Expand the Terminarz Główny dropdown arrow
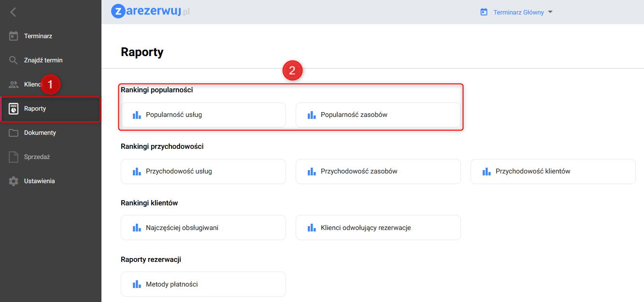 550,12
